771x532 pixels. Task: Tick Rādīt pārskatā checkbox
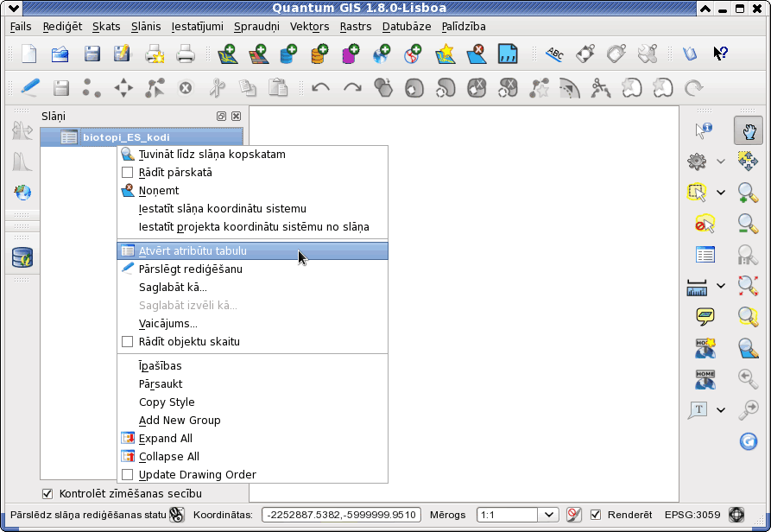click(x=128, y=173)
